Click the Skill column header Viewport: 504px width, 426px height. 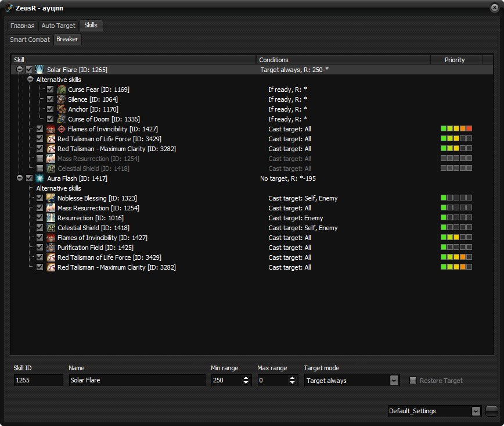[x=134, y=60]
